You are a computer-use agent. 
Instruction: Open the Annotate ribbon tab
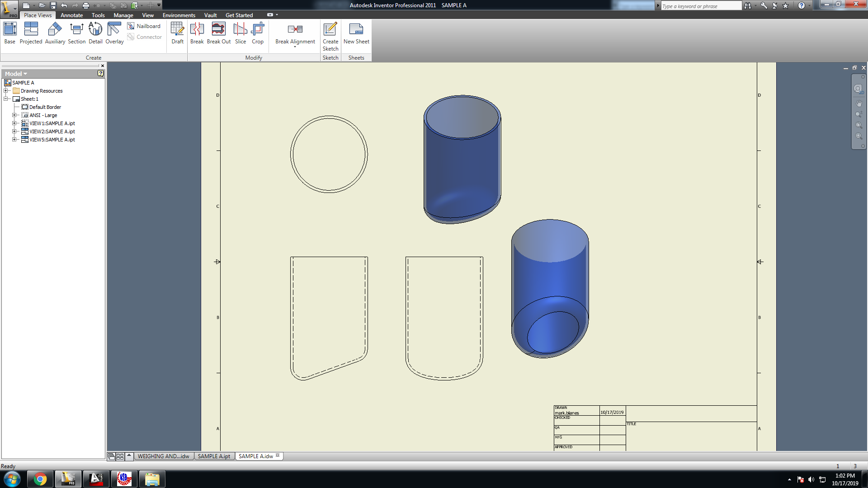click(x=71, y=15)
